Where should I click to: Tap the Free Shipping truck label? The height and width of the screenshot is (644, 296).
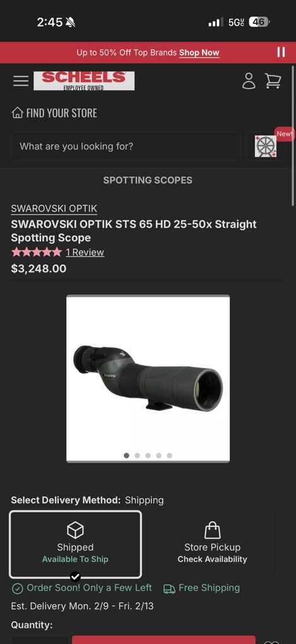click(201, 588)
